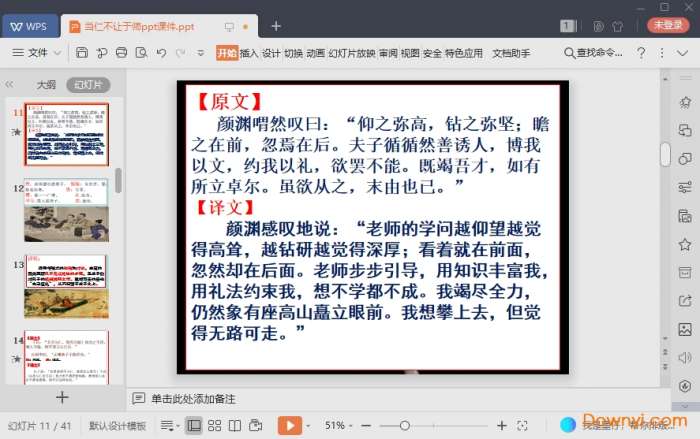Select the 开始 ribbon tab
This screenshot has height=439, width=700.
pyautogui.click(x=227, y=53)
